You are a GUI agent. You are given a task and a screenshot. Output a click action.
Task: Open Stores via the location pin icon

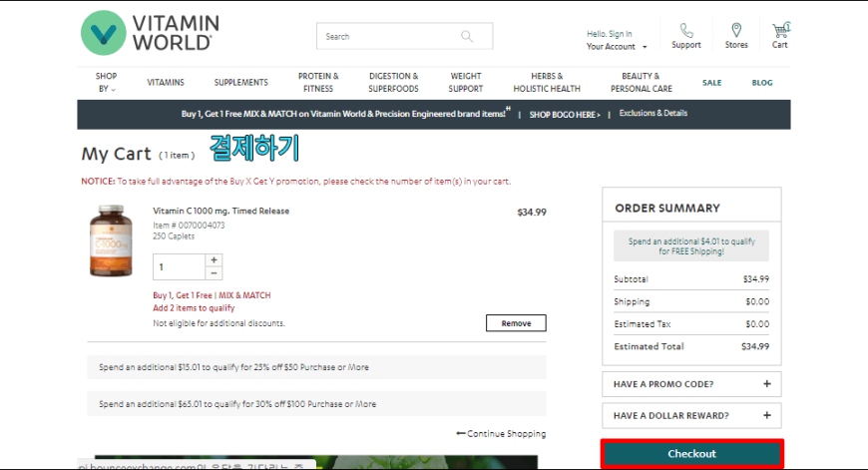pyautogui.click(x=736, y=31)
